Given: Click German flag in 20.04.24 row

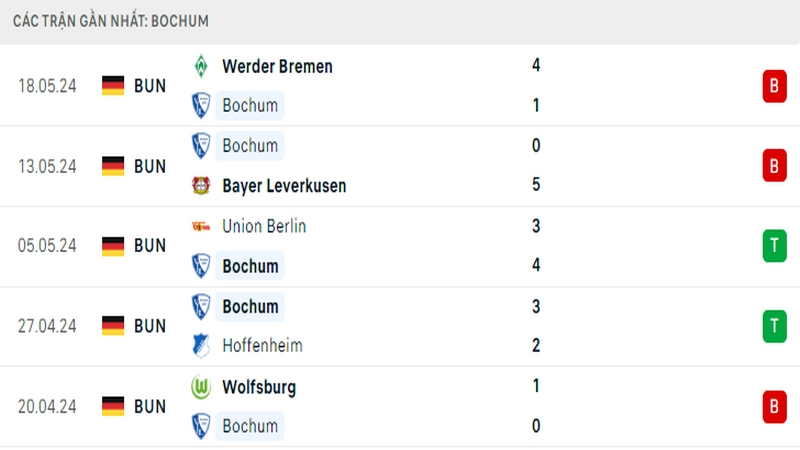Looking at the screenshot, I should point(113,406).
